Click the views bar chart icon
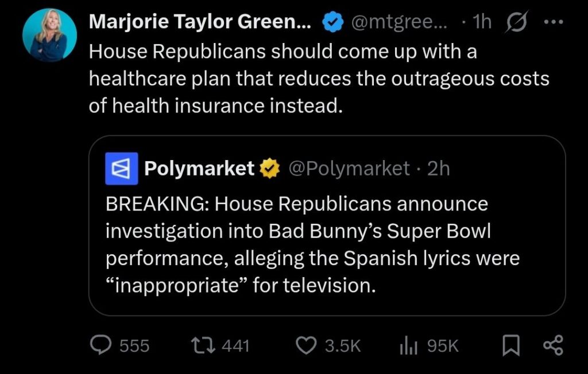Viewport: 588px width, 374px height. coord(407,345)
